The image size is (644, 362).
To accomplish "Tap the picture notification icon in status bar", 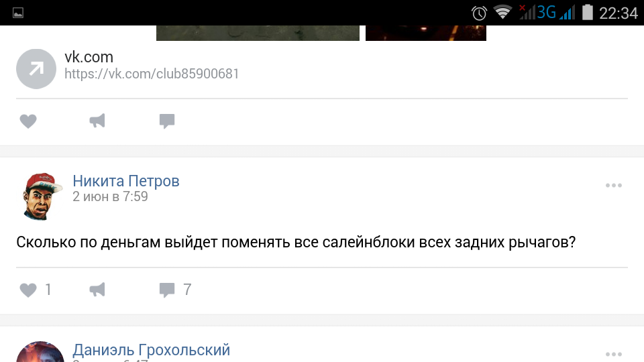I will pos(18,13).
